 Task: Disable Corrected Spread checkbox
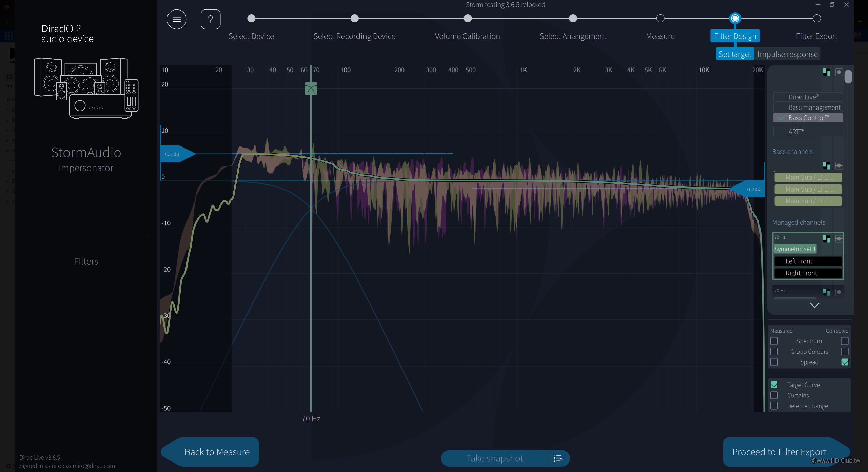845,362
